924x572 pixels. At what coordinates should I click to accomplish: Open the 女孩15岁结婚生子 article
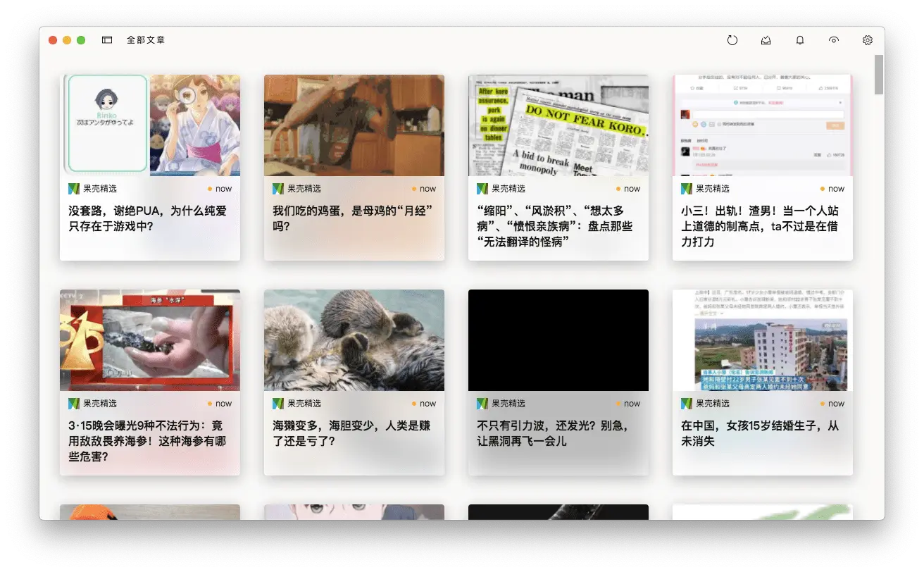[759, 433]
